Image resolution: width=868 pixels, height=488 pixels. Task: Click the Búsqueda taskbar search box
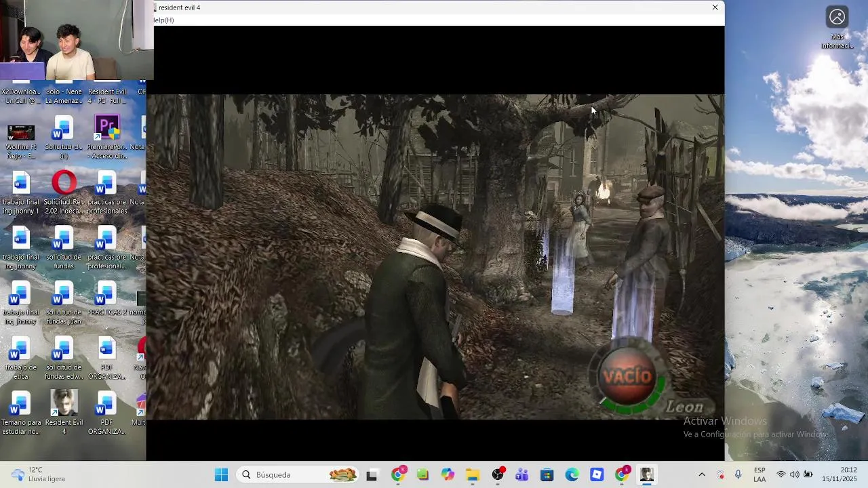pos(298,475)
